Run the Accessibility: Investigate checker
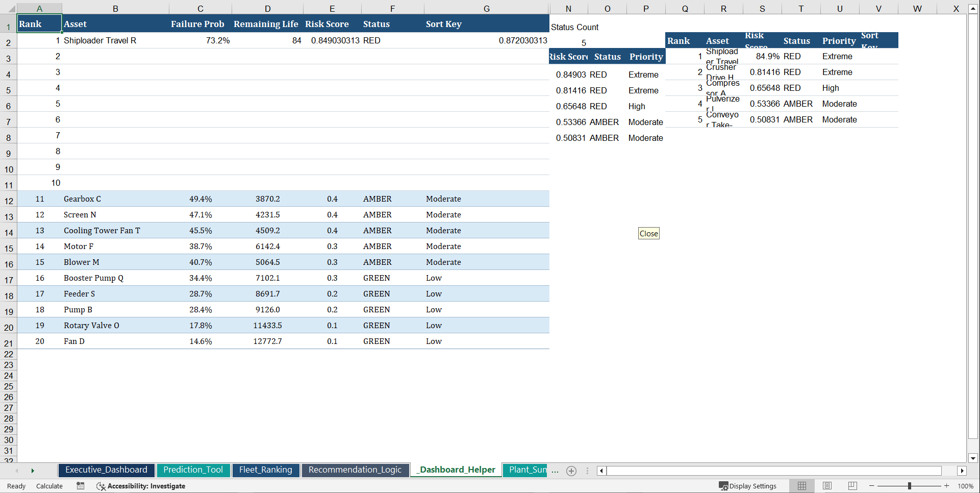 tap(141, 486)
